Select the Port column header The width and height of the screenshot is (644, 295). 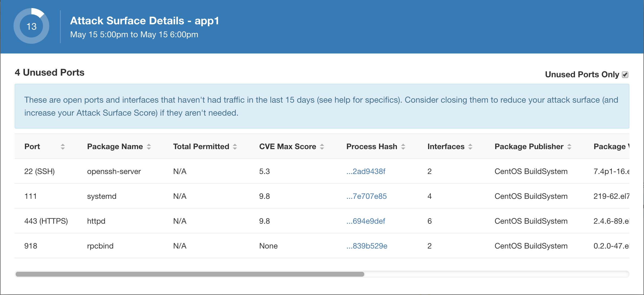[32, 146]
